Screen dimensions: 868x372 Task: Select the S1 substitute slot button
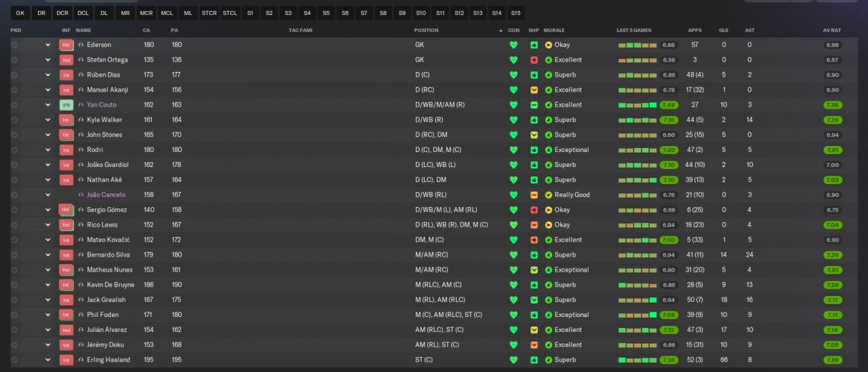click(x=250, y=13)
